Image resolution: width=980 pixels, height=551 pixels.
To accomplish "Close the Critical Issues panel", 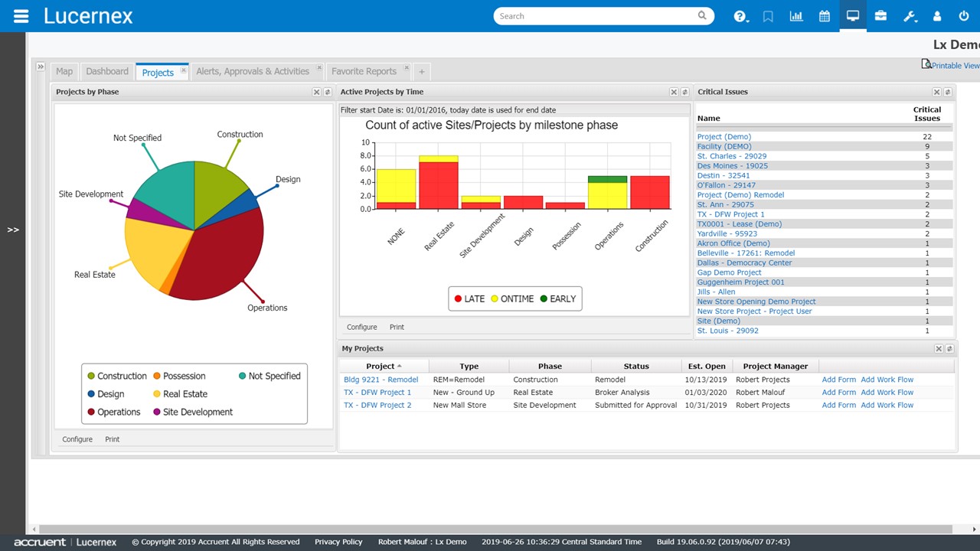I will (x=936, y=92).
